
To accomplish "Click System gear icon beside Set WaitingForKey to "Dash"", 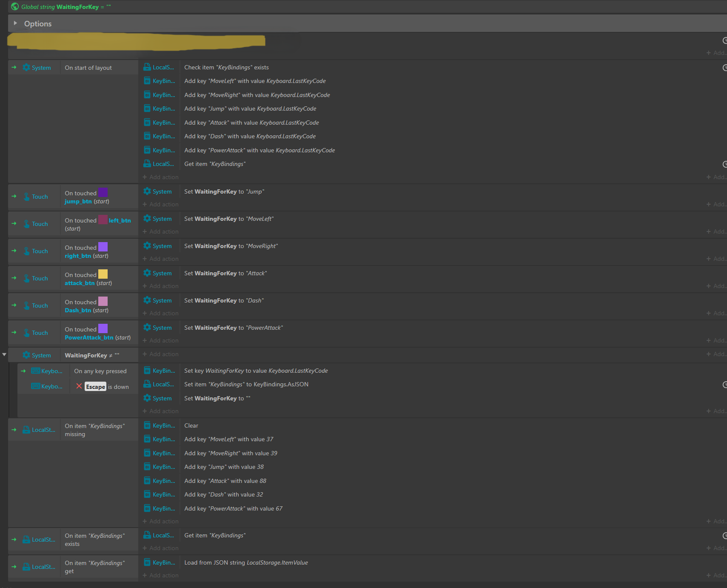I will point(147,300).
